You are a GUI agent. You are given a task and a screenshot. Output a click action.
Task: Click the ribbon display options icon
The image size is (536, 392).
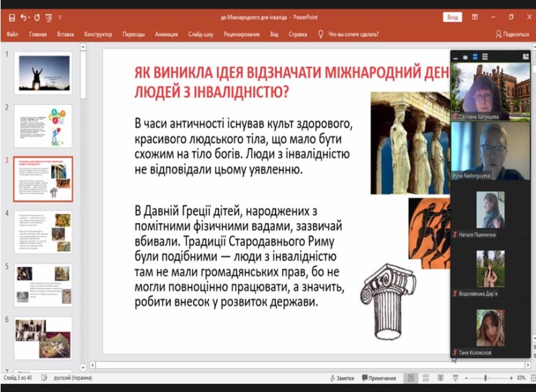(475, 17)
